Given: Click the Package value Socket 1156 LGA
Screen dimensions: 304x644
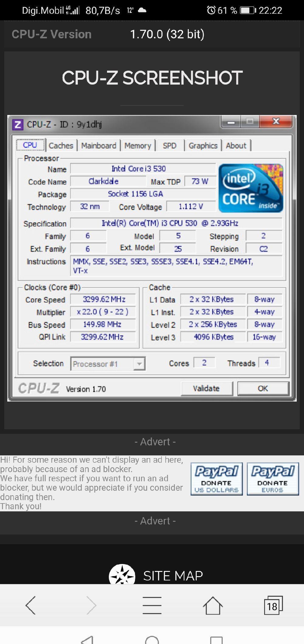Looking at the screenshot, I should (143, 194).
